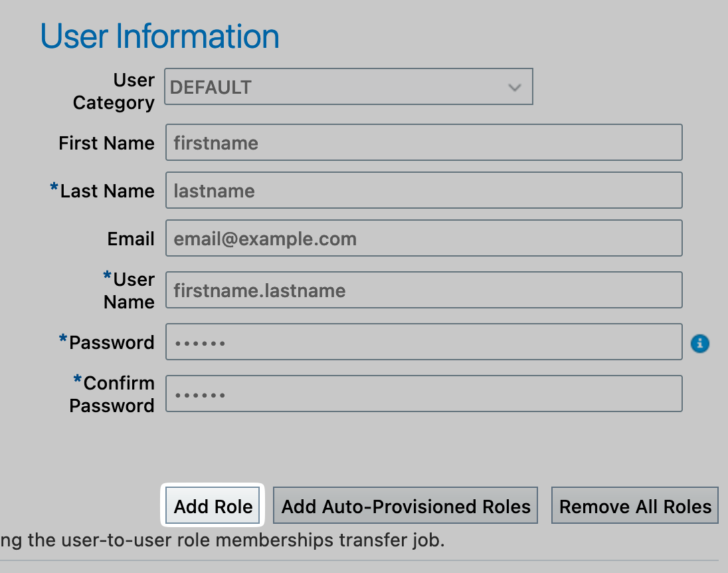Click the First Name label

pos(106,143)
